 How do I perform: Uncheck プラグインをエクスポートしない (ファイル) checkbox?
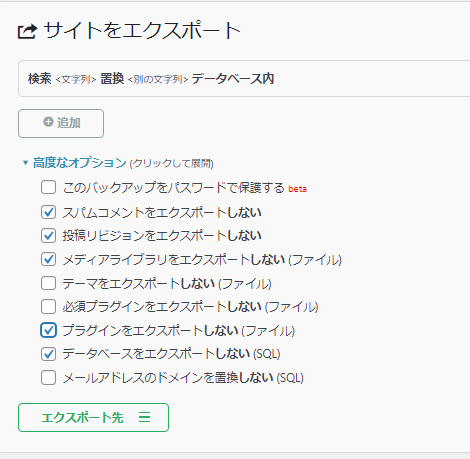click(48, 330)
